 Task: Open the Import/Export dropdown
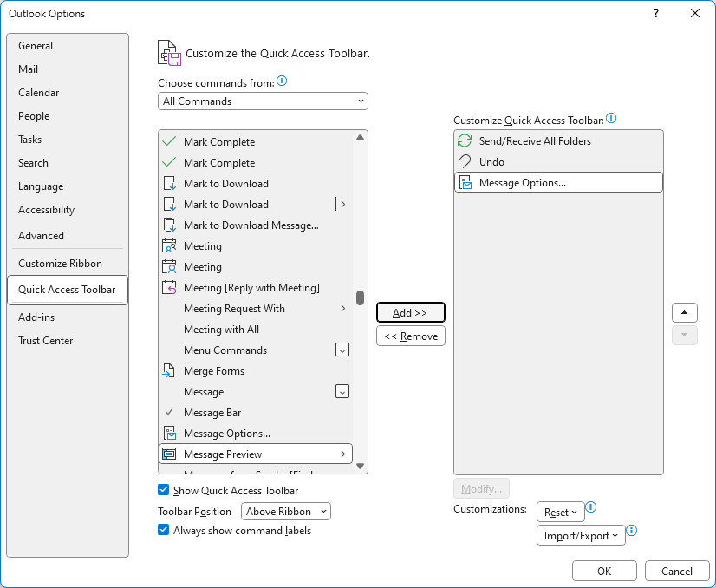[581, 535]
